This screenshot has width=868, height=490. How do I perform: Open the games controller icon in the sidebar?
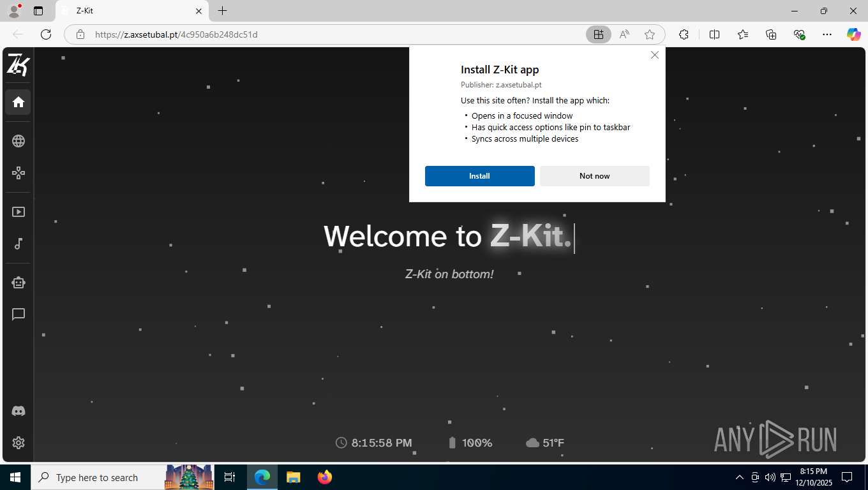coord(18,173)
